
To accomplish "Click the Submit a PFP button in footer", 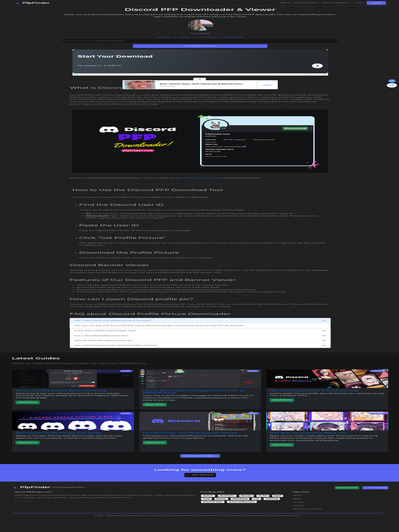I will click(x=347, y=487).
